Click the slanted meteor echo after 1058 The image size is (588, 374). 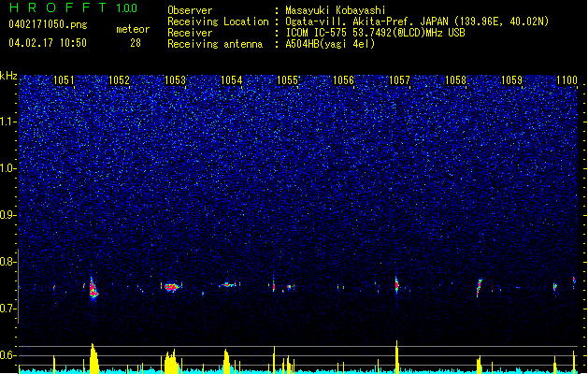[x=479, y=287]
